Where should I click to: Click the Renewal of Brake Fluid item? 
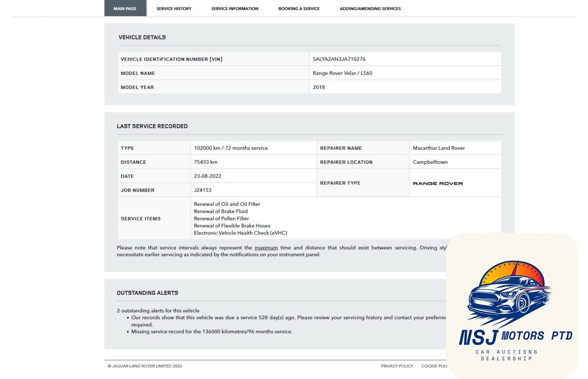tap(220, 211)
